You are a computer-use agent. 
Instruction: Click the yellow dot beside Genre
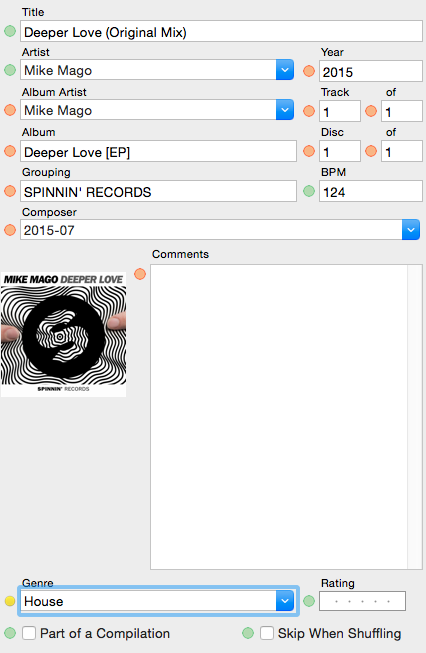tap(10, 601)
